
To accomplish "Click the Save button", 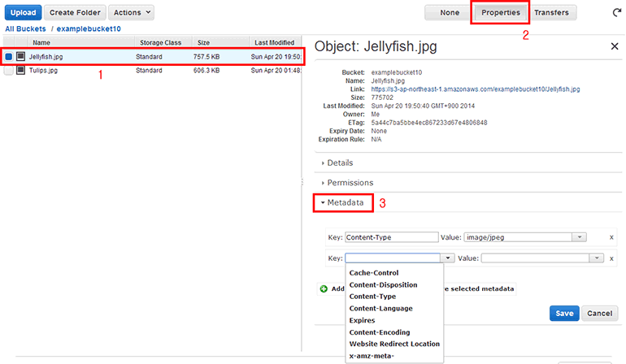I will (x=563, y=313).
